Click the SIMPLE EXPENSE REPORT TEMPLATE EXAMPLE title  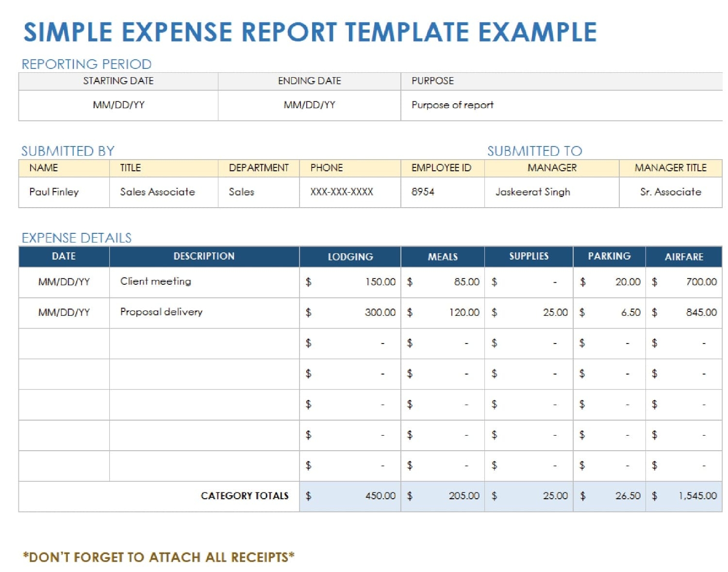311,32
